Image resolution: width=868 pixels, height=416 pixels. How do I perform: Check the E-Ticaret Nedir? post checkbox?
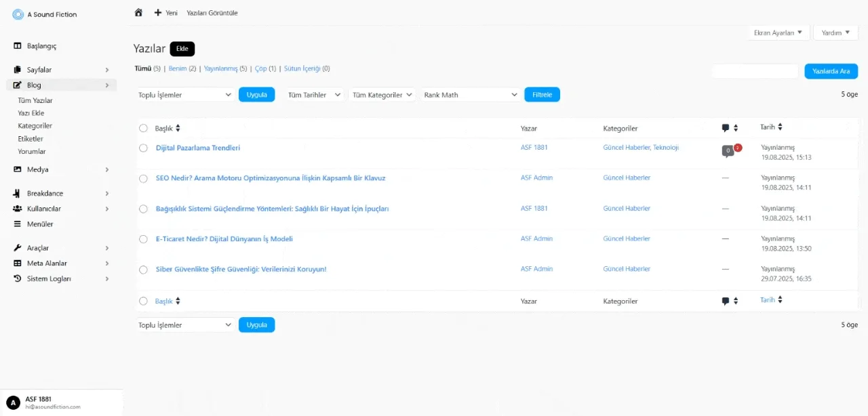click(x=143, y=239)
